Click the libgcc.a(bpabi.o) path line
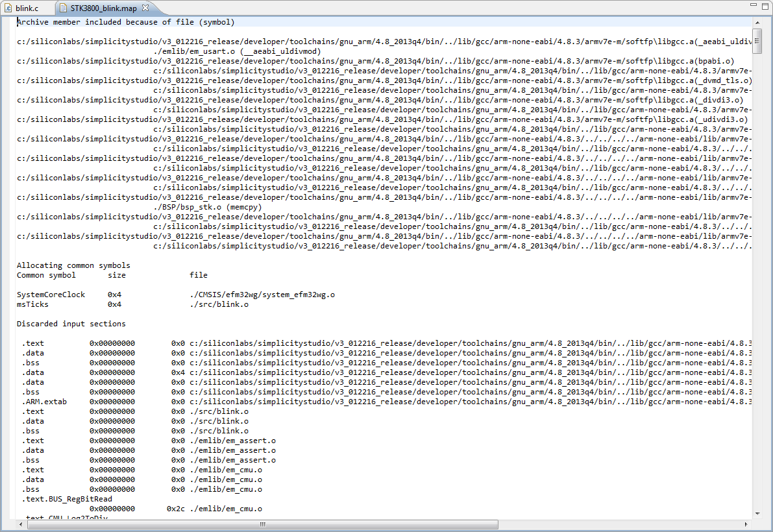773x532 pixels. coord(376,61)
